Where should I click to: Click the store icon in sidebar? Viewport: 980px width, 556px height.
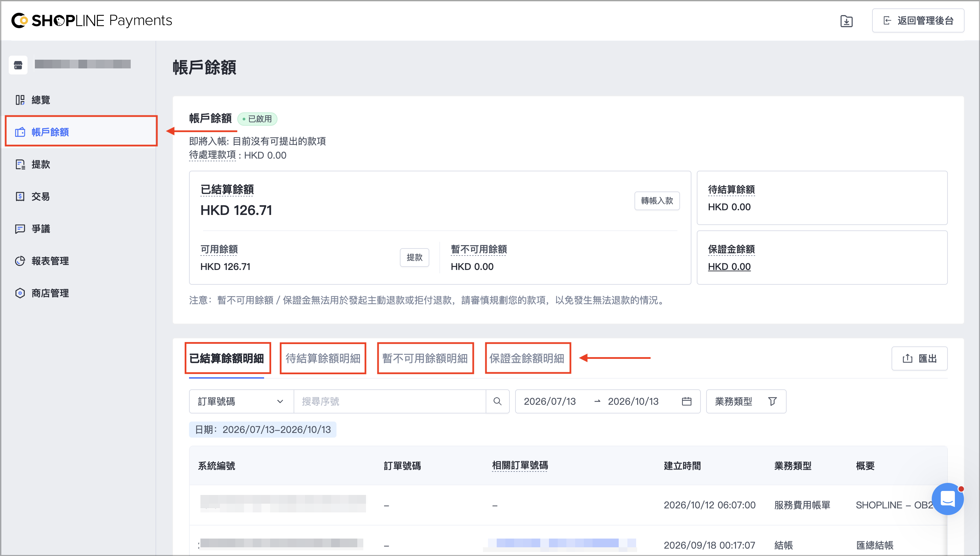click(18, 65)
